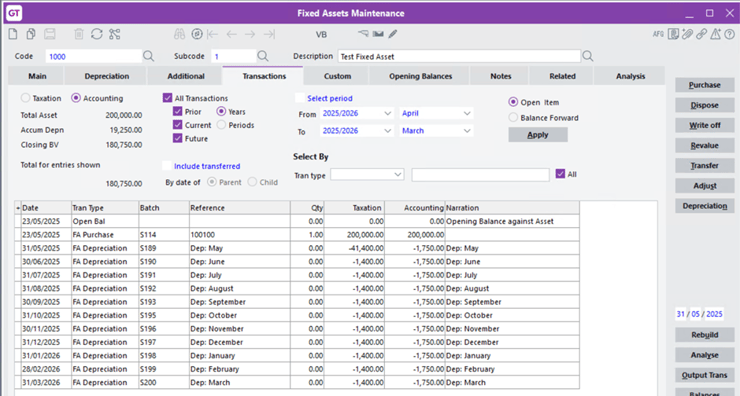Screen dimensions: 740x396
Task: Click the Refresh circular arrows icon
Action: (97, 34)
